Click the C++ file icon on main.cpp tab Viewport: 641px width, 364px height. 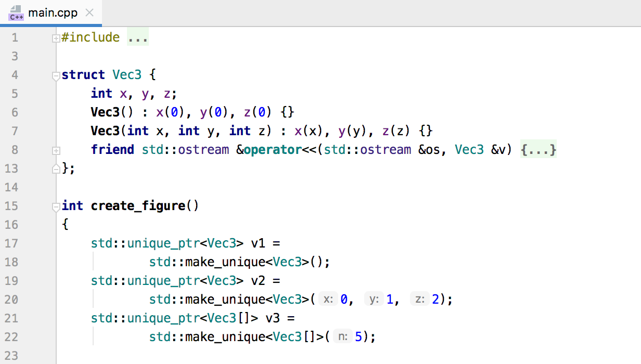16,13
